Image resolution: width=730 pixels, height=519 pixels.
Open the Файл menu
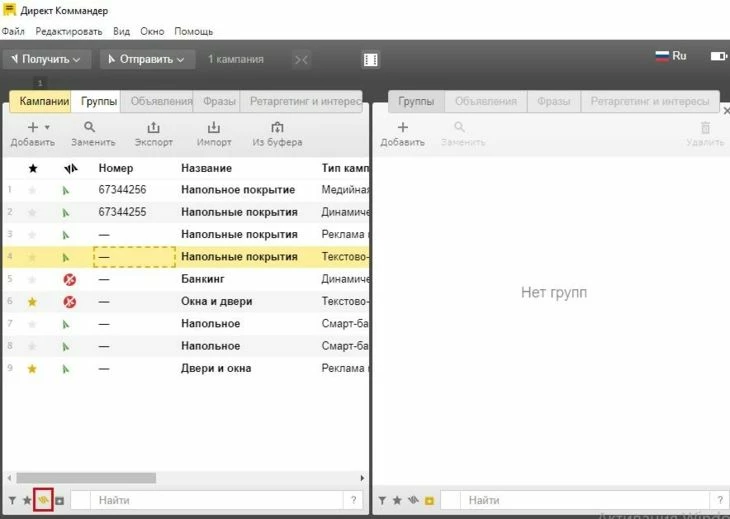[13, 31]
